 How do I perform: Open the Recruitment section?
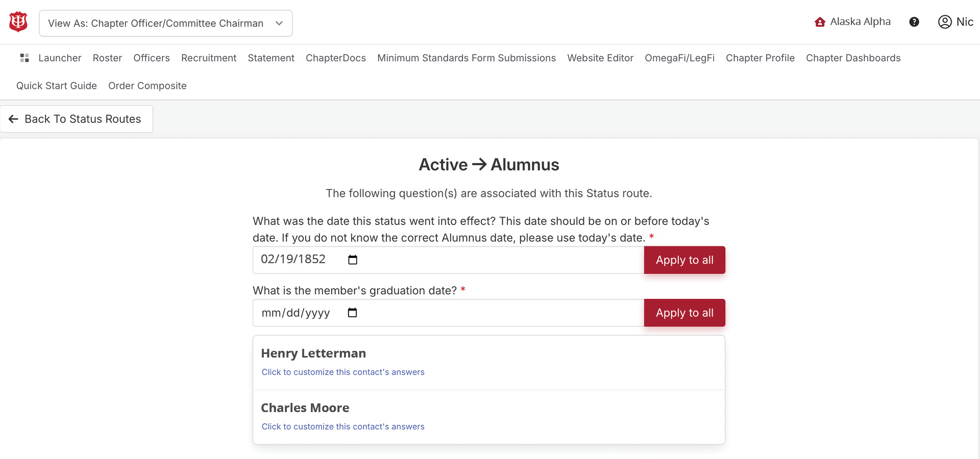click(209, 58)
